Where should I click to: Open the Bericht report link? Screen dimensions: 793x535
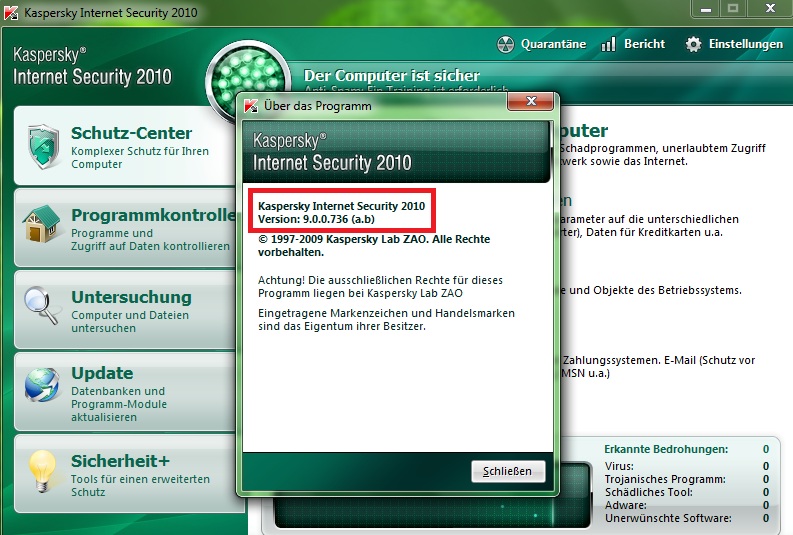pyautogui.click(x=644, y=44)
